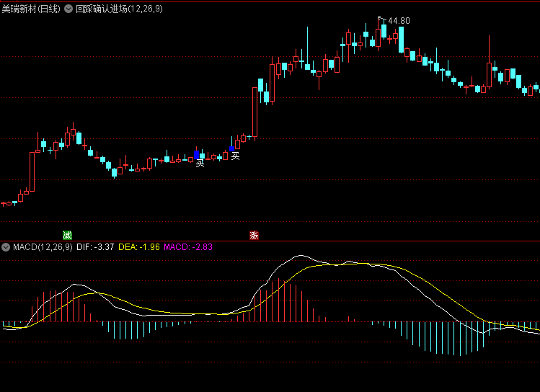540x392 pixels.
Task: Open the dropdown beside 美瑞新材(日线) title
Action: tap(68, 9)
